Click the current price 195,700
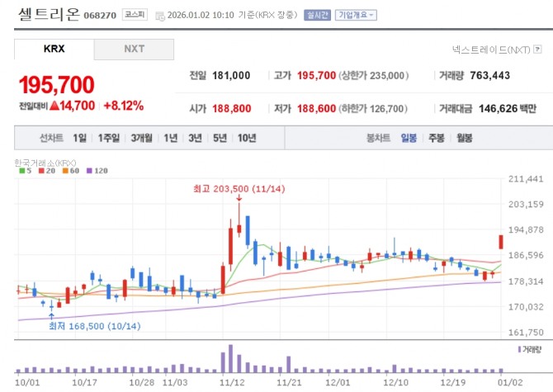The width and height of the screenshot is (553, 392). click(57, 85)
